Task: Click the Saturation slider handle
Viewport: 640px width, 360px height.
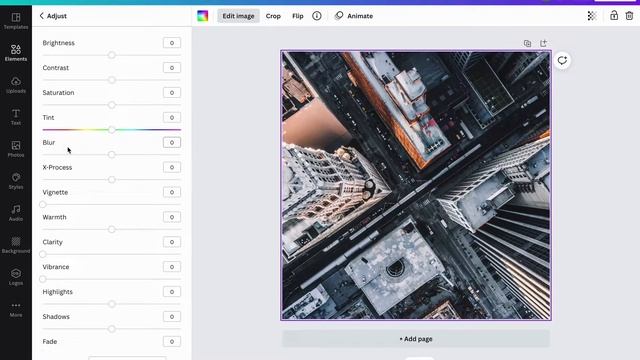Action: (111, 105)
